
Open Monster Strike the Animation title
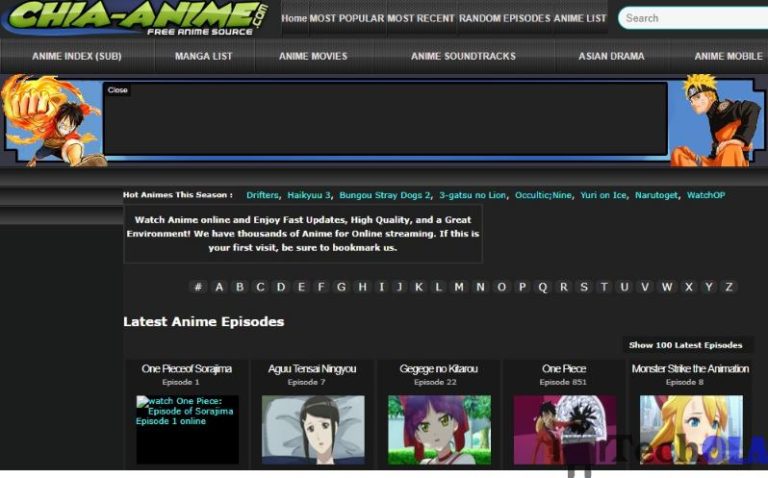(x=690, y=369)
